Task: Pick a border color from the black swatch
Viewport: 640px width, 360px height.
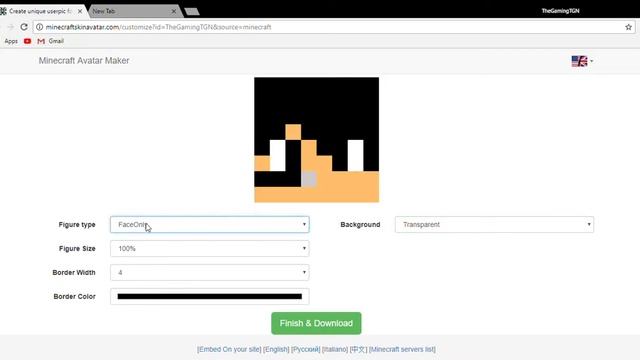Action: coord(210,296)
